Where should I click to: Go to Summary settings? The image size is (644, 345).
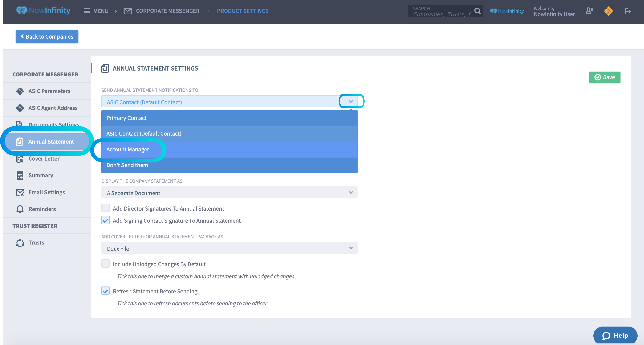click(x=47, y=175)
